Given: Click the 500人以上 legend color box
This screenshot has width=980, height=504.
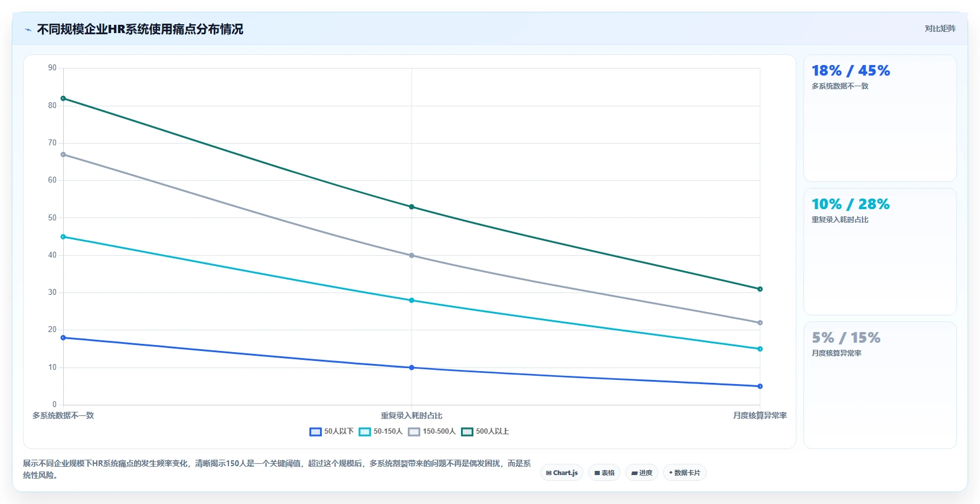Looking at the screenshot, I should point(467,431).
